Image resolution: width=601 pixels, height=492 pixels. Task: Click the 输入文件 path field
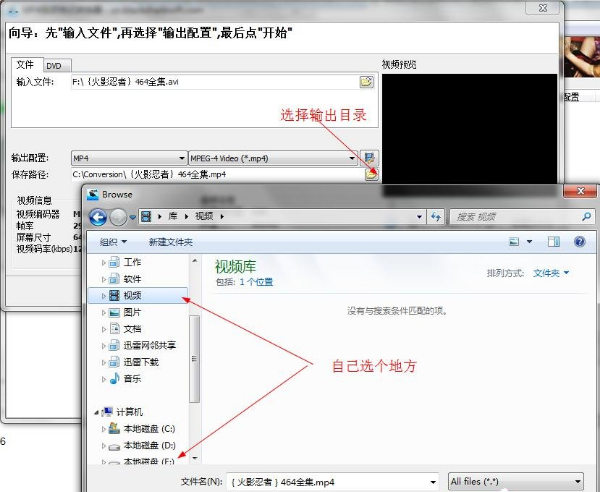[x=215, y=82]
